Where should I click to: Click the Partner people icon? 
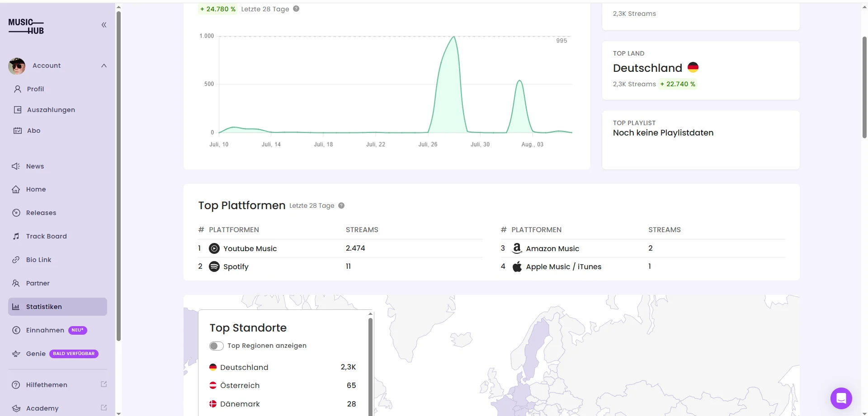tap(16, 283)
